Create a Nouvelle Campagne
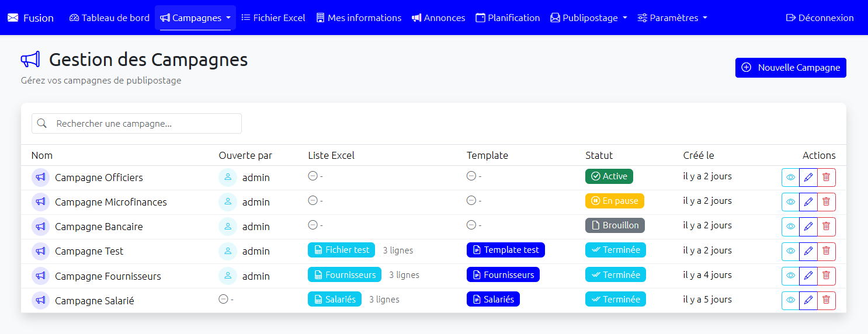This screenshot has height=334, width=868. point(790,68)
